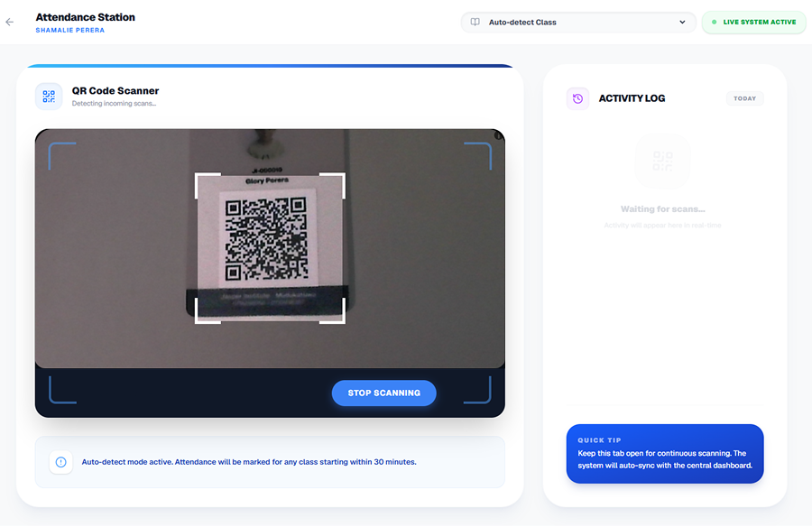Viewport: 812px width, 527px height.
Task: Click the 'Waiting for scans...' message
Action: click(663, 209)
